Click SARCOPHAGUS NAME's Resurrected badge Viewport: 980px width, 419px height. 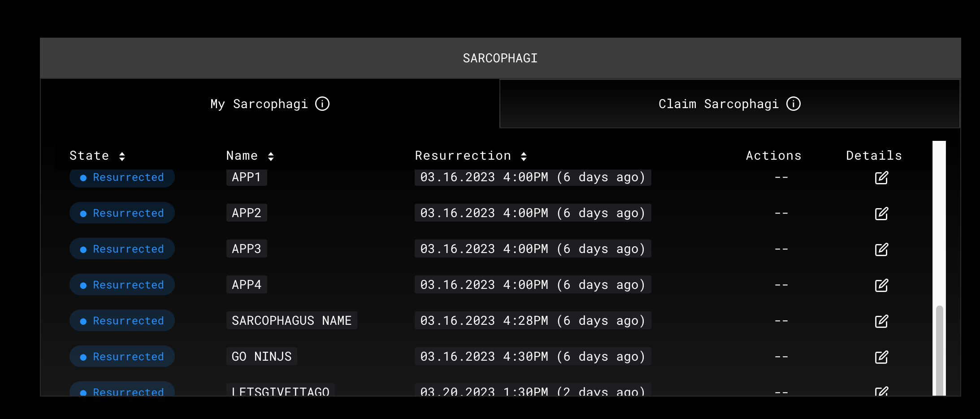coord(122,321)
